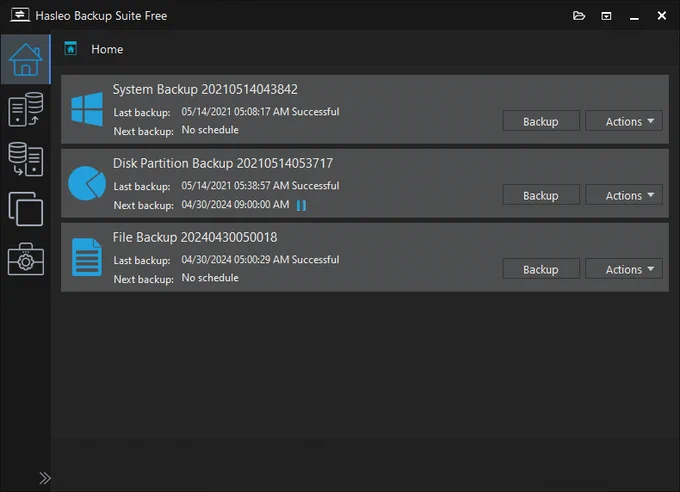
Task: Select the Home breadcrumb label
Action: click(x=107, y=49)
